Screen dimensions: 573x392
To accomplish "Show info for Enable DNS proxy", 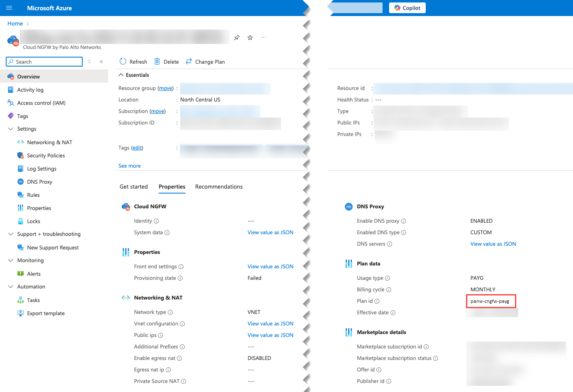I will pos(404,221).
